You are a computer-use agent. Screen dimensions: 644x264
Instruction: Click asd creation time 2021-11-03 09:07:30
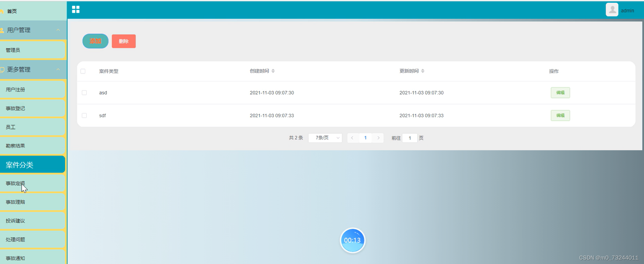pos(272,93)
